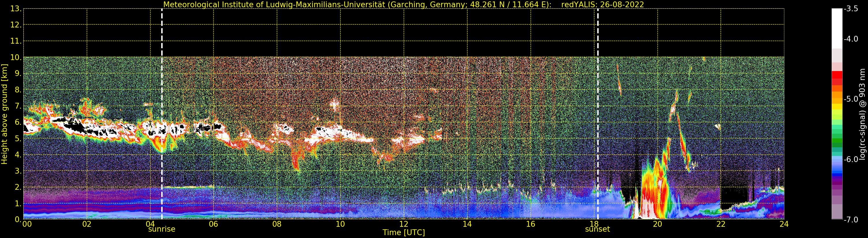Click height tick label '2.'
The width and height of the screenshot is (868, 238).
point(18,187)
